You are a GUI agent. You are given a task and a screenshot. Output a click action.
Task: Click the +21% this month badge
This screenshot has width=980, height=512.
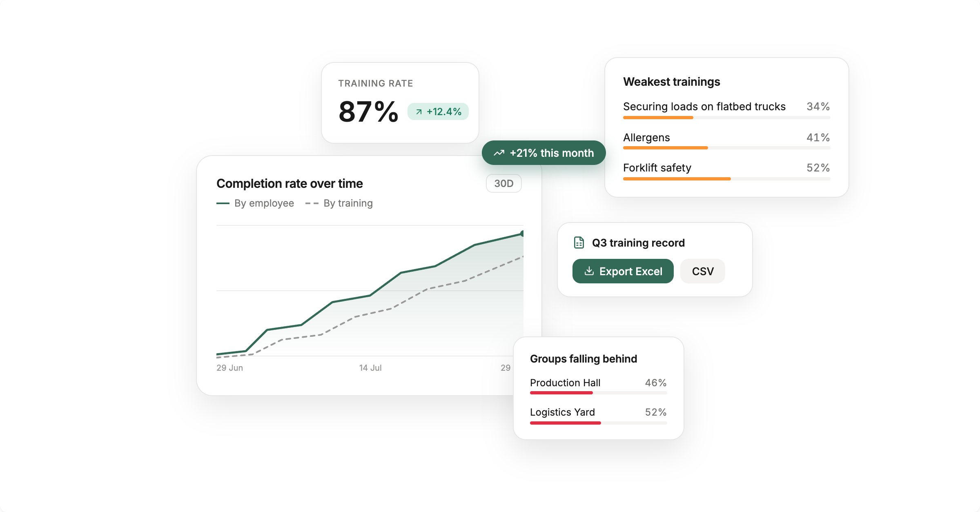pos(544,153)
